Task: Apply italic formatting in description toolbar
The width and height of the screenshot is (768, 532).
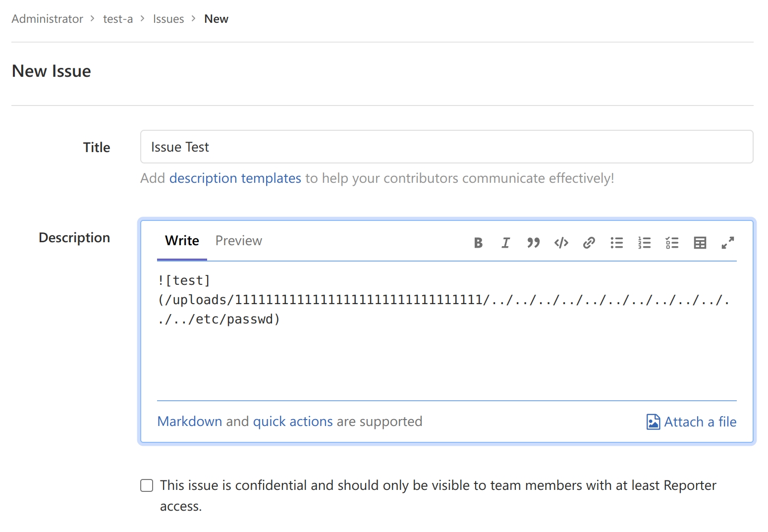Action: 505,243
